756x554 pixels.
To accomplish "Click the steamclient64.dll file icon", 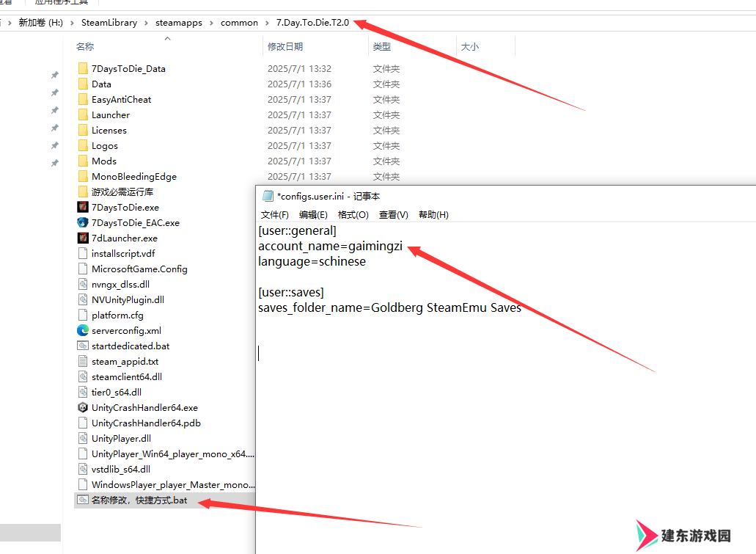I will tap(83, 377).
